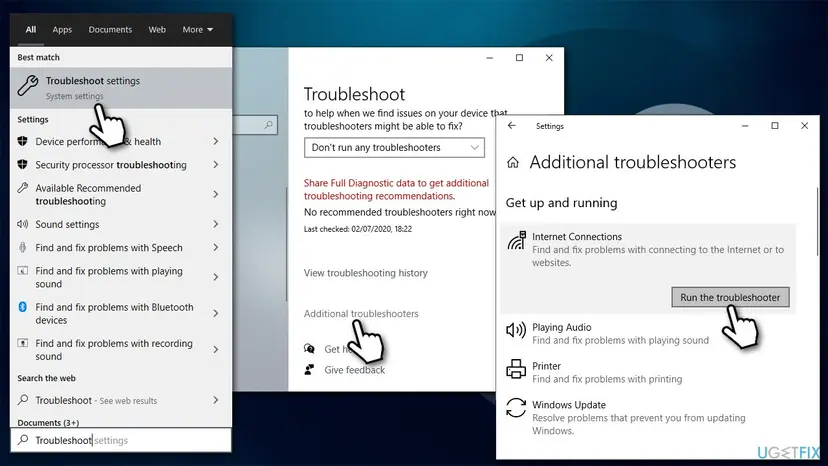Click the microphone icon for Speech problems
Screen dimensions: 828x466
coord(22,247)
